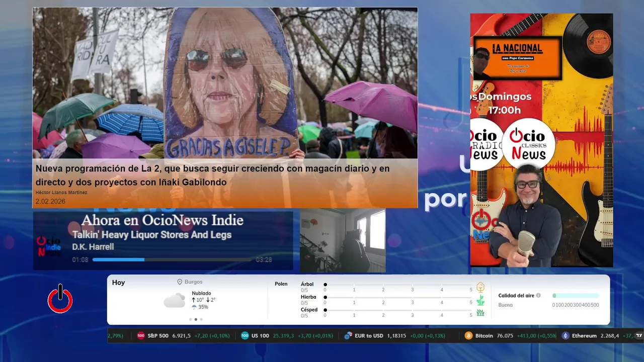Click the presenter holding microphone photo

525,216
